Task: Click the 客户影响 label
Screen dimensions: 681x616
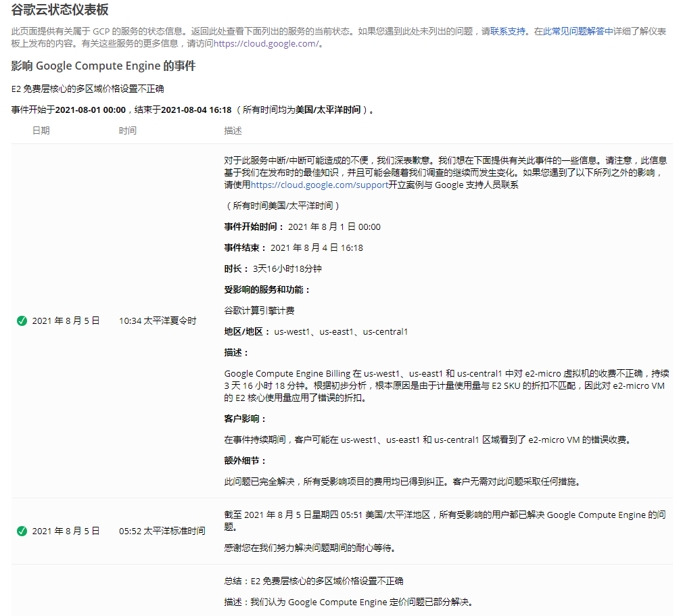Action: (x=245, y=419)
